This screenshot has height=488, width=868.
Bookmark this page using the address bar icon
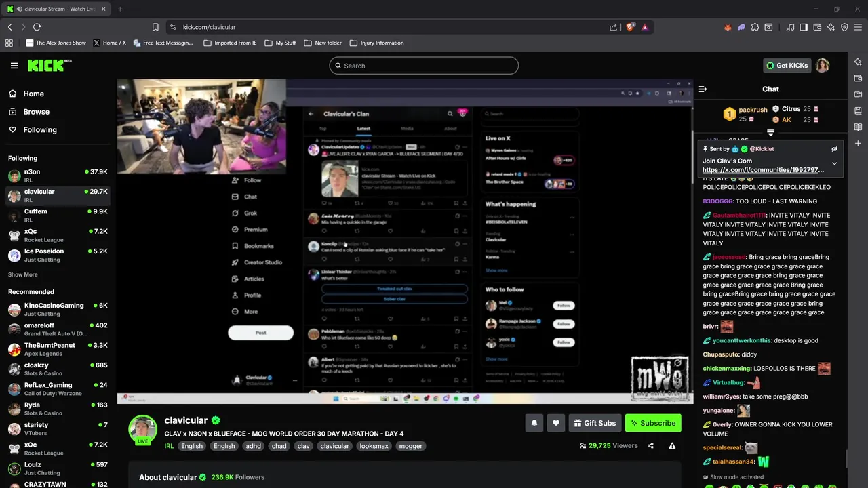point(155,27)
